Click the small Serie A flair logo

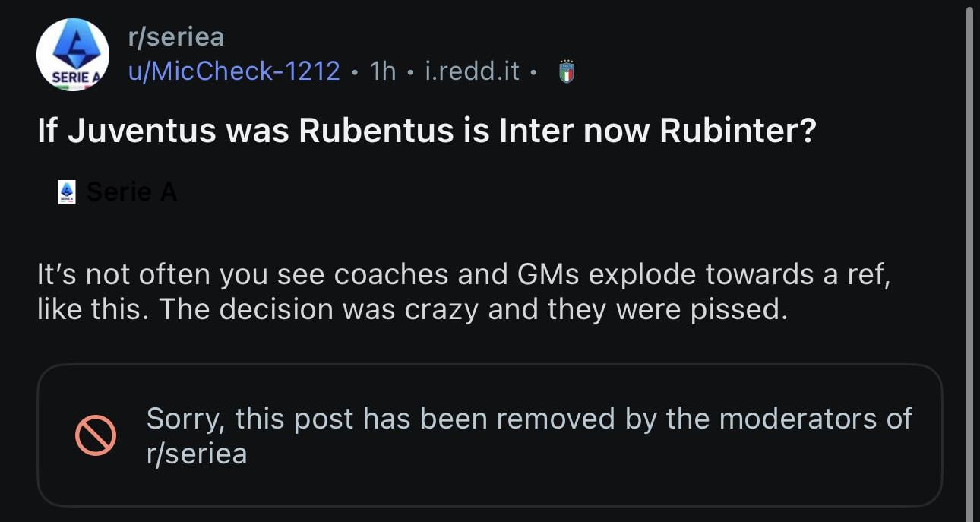click(x=67, y=192)
